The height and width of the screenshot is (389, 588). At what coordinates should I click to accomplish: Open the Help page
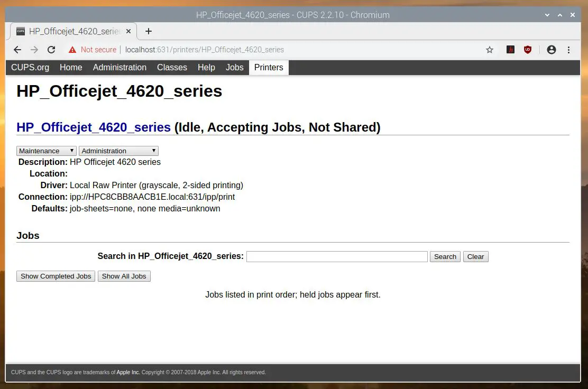pos(206,68)
